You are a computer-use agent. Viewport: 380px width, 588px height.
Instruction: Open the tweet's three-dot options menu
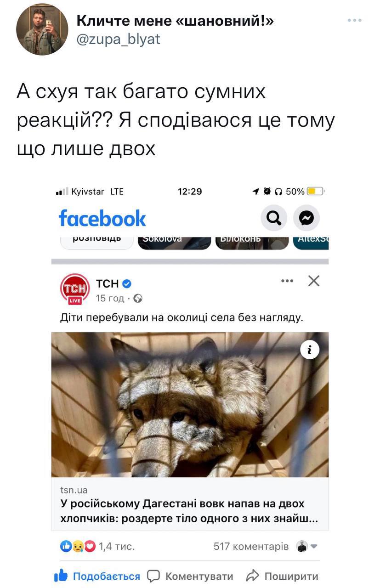pos(354,20)
